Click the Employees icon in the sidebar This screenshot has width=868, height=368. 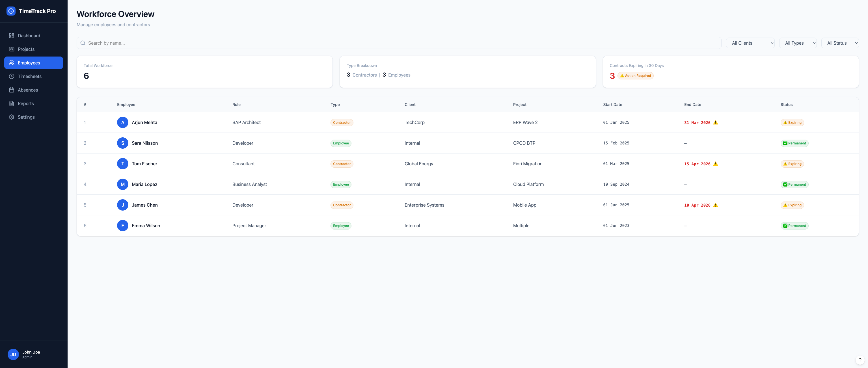click(x=12, y=63)
